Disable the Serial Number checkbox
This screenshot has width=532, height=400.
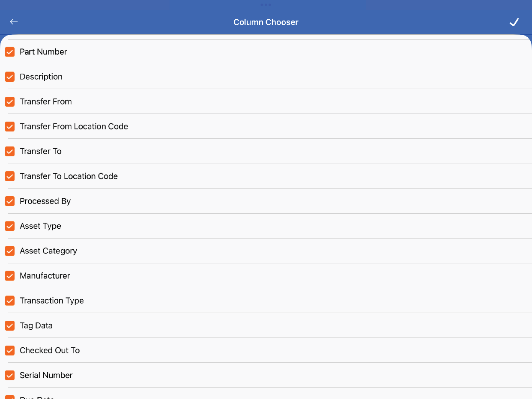pyautogui.click(x=9, y=375)
